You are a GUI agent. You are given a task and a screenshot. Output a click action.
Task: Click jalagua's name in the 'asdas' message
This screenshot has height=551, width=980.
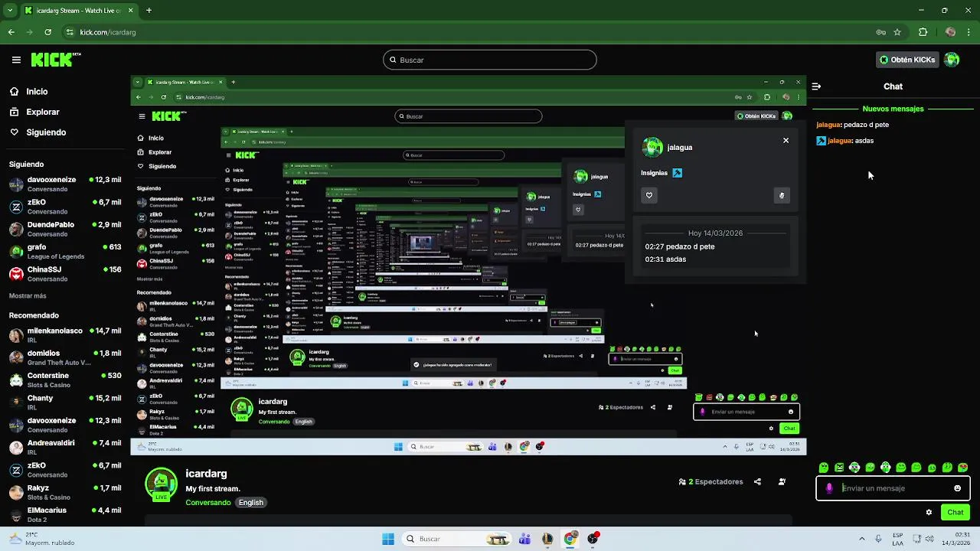point(840,141)
